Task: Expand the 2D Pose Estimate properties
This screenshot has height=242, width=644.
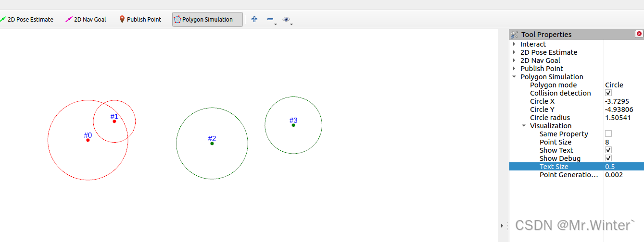Action: tap(514, 52)
